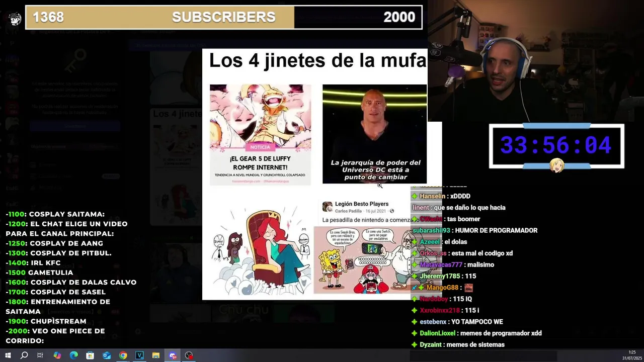Viewport: 644px width, 362px height.
Task: Click goal '-1900: CHUPISTREAM'
Action: pyautogui.click(x=46, y=321)
